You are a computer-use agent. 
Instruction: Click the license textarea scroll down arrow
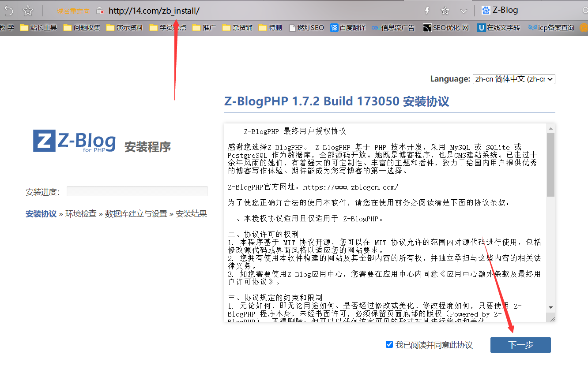pos(550,307)
